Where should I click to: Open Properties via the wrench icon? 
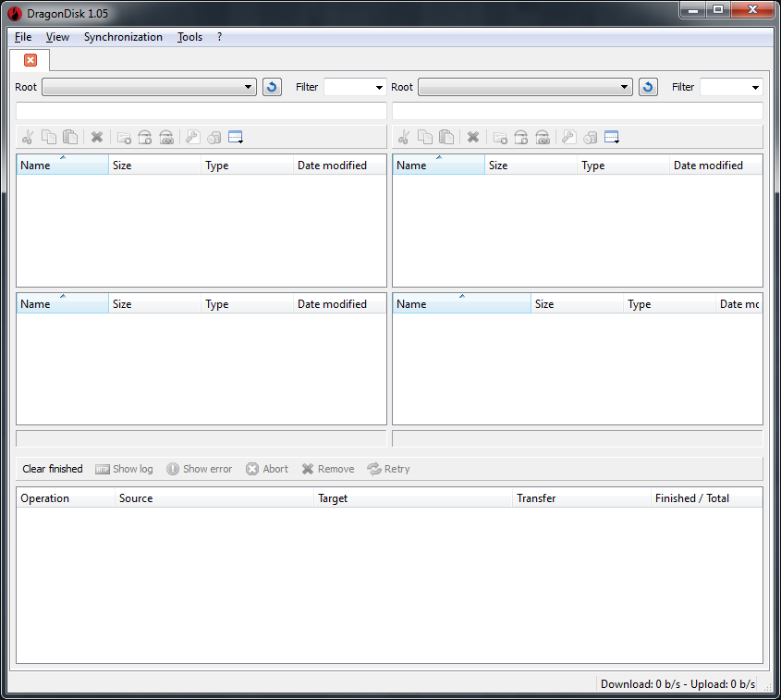192,137
